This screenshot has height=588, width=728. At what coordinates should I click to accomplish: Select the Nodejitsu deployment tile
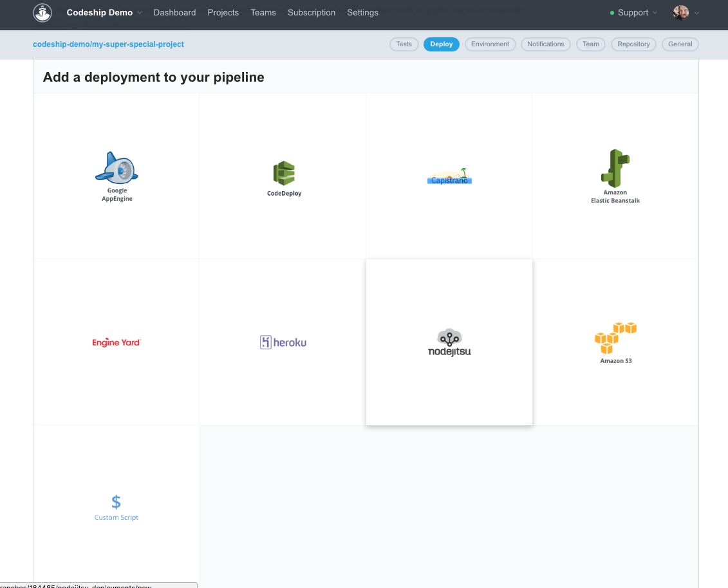(x=449, y=342)
